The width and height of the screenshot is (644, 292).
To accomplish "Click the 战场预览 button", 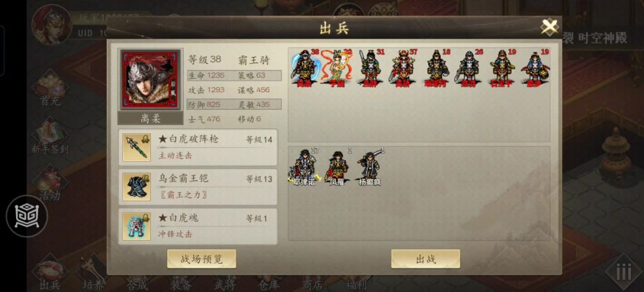I will coord(202,259).
